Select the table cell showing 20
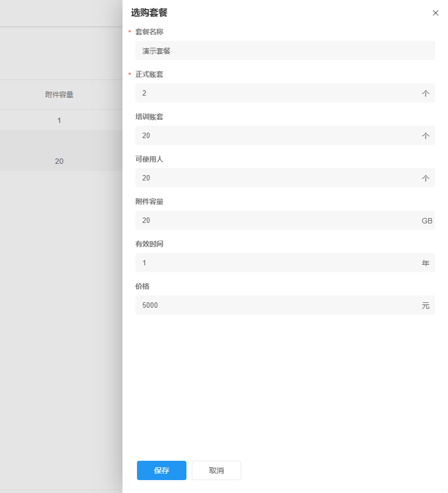This screenshot has height=493, width=448. [59, 161]
